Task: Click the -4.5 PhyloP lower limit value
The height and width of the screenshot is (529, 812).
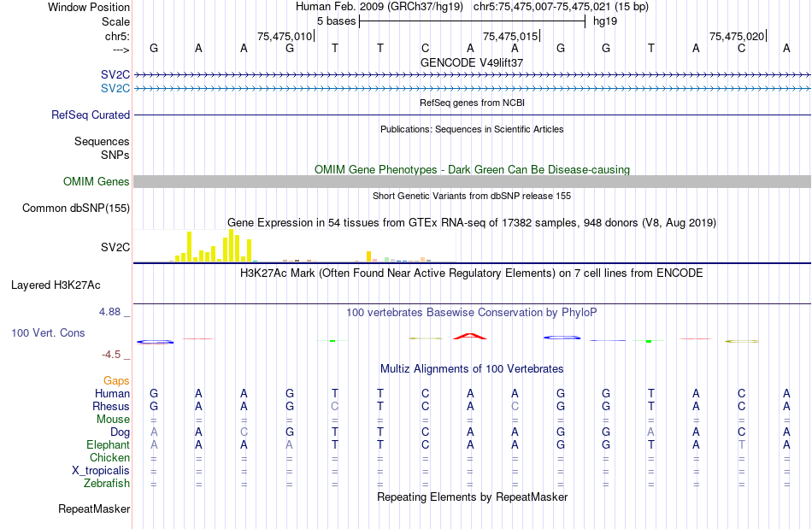Action: [x=111, y=355]
